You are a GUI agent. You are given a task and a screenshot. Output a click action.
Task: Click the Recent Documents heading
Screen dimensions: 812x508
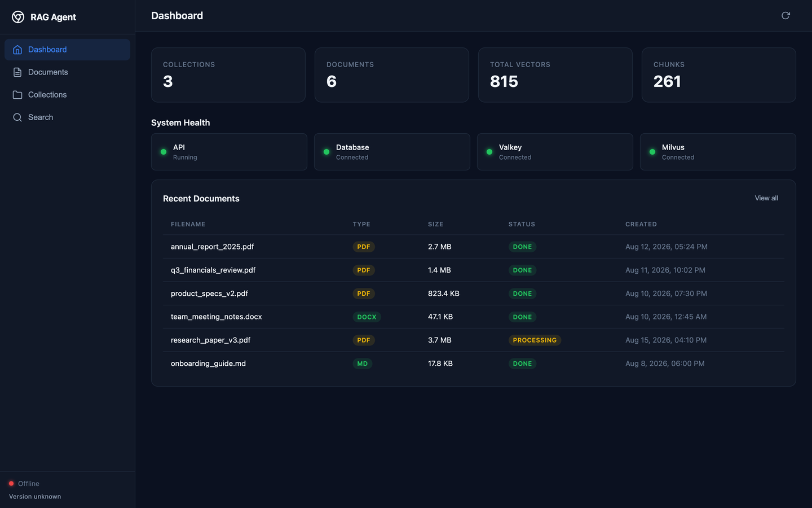pyautogui.click(x=201, y=199)
